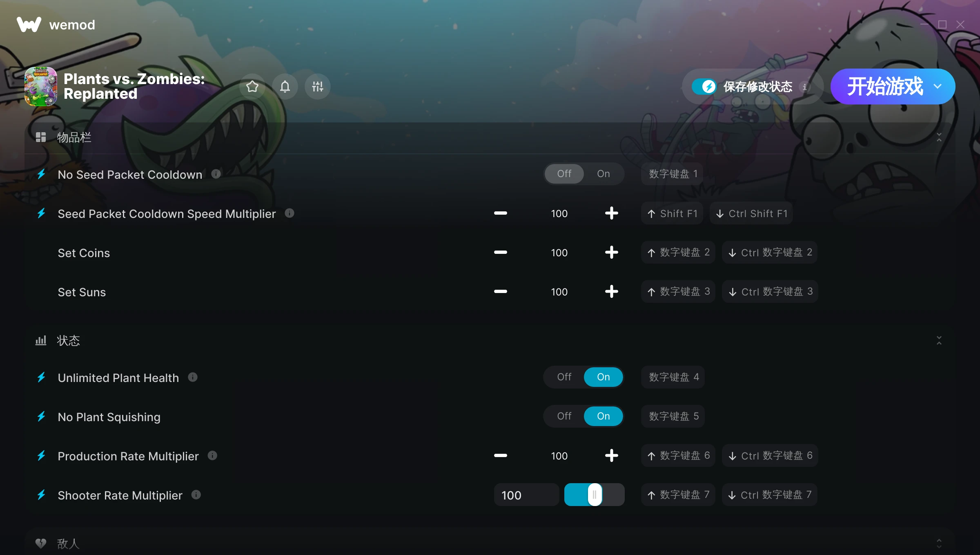The width and height of the screenshot is (980, 555).
Task: Click the 开始游戏 button
Action: [x=884, y=87]
